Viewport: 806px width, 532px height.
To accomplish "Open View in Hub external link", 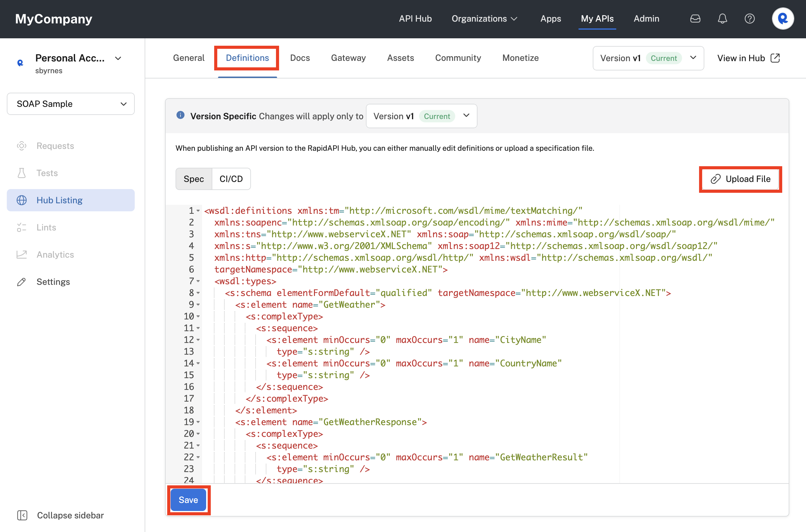I will pyautogui.click(x=748, y=58).
